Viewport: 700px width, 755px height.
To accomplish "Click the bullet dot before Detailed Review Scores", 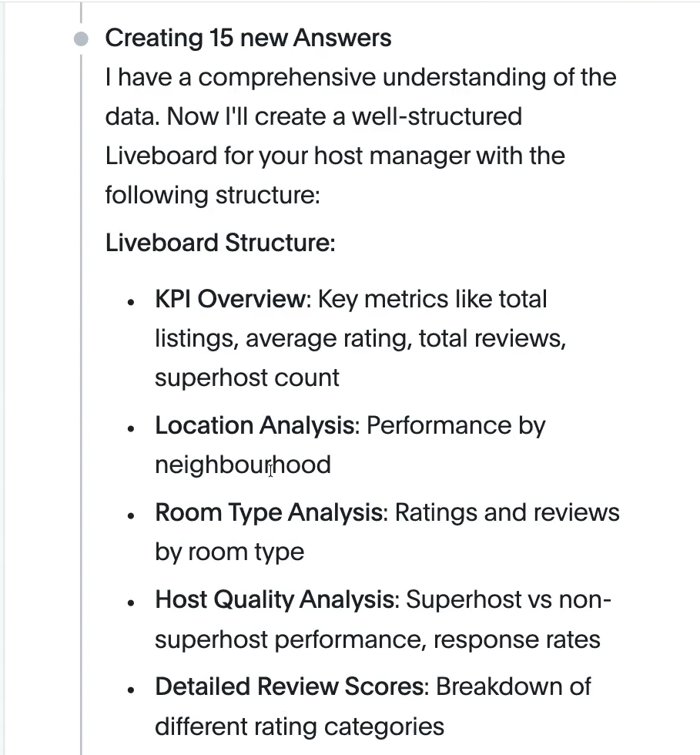I will 132,688.
